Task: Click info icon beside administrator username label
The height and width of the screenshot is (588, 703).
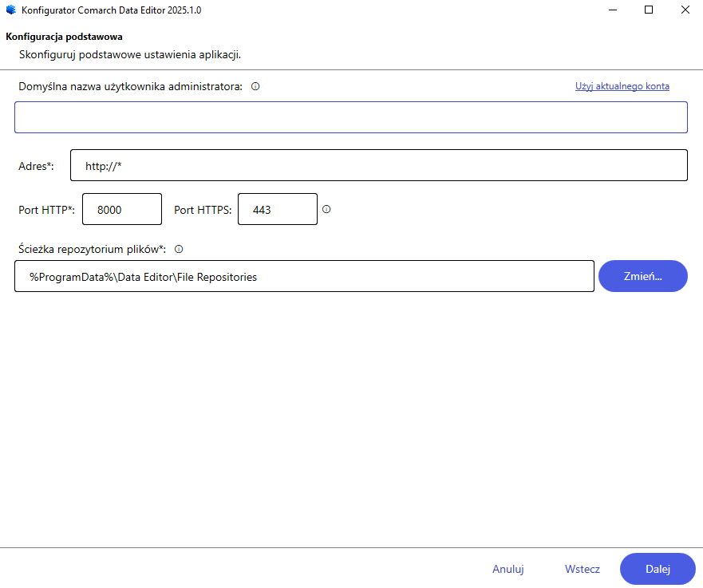Action: click(255, 86)
